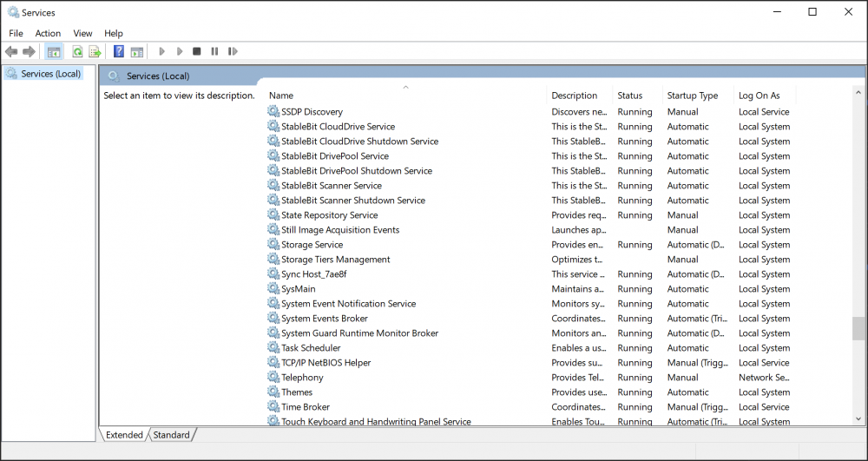The width and height of the screenshot is (868, 461).
Task: Open the View menu
Action: coord(83,33)
